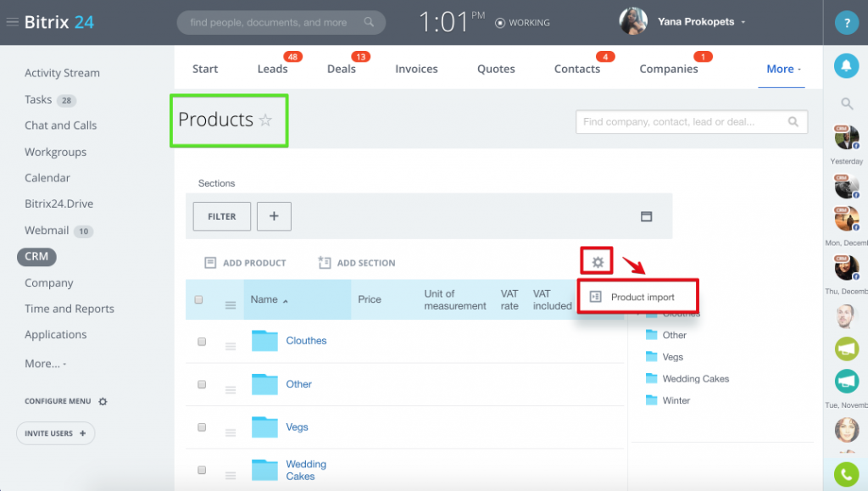
Task: Switch to the Deals tab
Action: 342,69
